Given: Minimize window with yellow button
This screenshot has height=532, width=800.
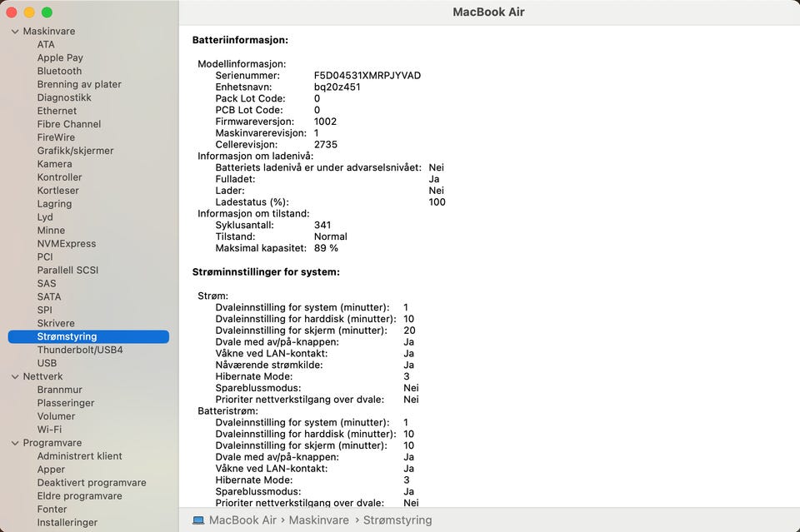Looking at the screenshot, I should coord(29,12).
